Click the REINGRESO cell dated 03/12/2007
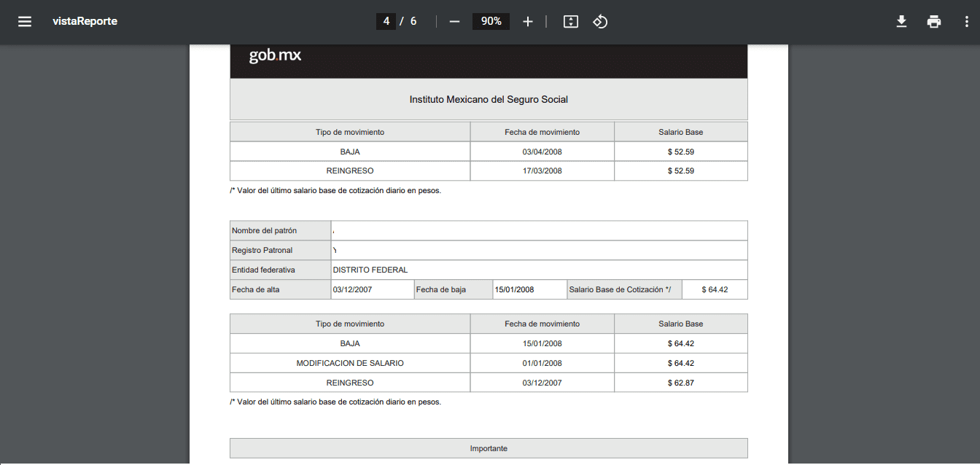Viewport: 980px width, 465px height. 350,383
